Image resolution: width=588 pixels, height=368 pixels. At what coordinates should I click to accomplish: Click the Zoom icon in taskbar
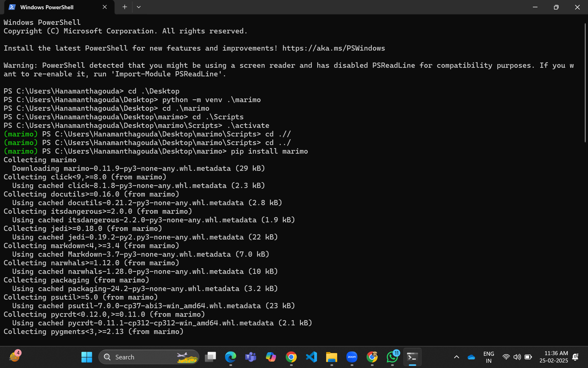[x=352, y=357]
